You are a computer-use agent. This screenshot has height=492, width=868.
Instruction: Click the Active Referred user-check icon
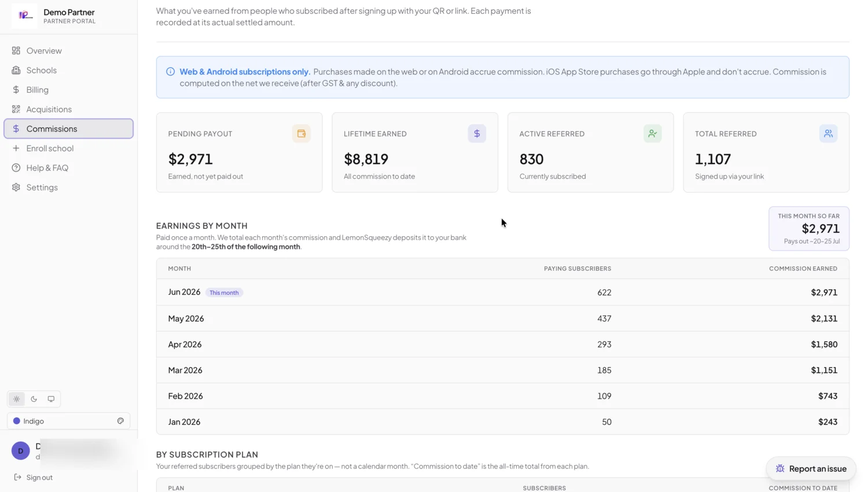point(653,134)
